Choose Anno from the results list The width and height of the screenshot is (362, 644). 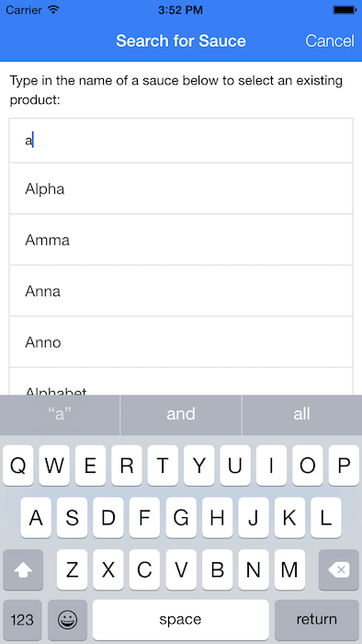click(181, 342)
